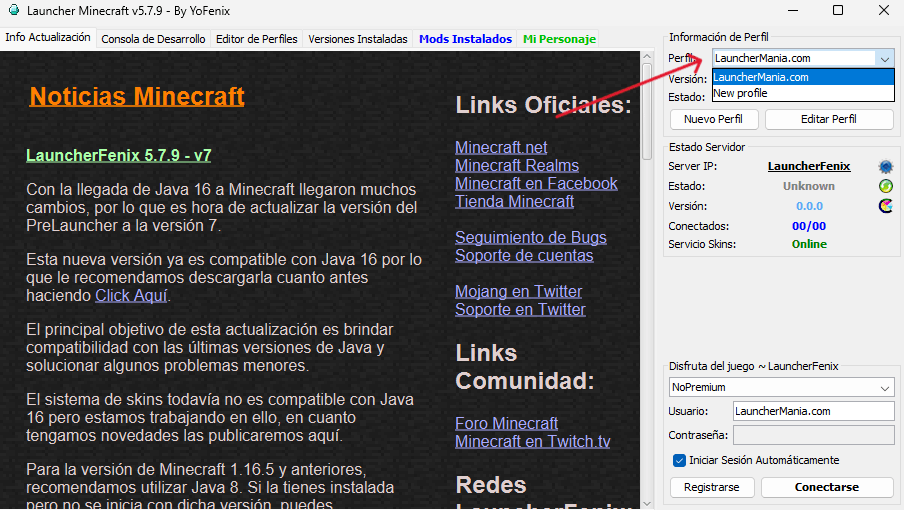Choose New profile from dropdown list
This screenshot has width=904, height=510.
(x=803, y=93)
